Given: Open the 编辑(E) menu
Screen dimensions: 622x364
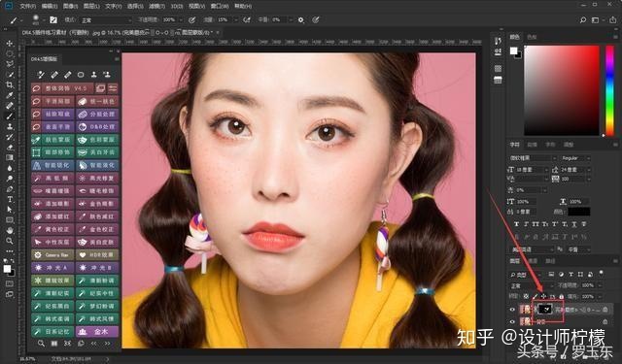Looking at the screenshot, I should coord(50,7).
